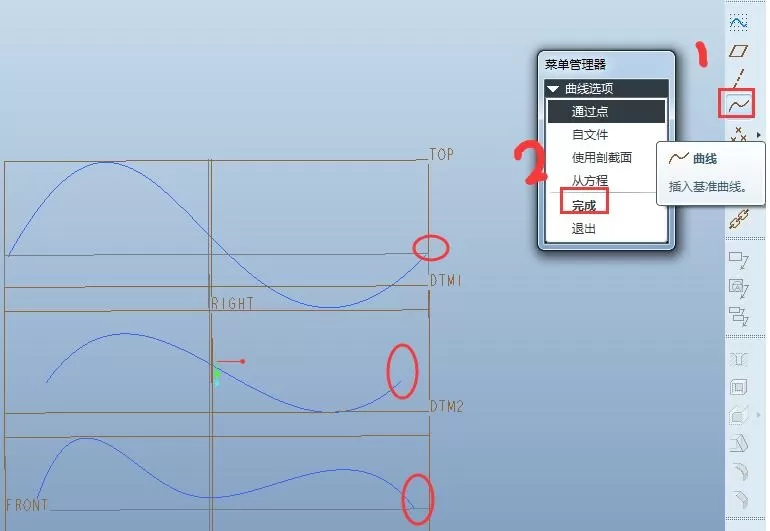Select the DTM2 datum plane label
The width and height of the screenshot is (770, 531).
446,406
